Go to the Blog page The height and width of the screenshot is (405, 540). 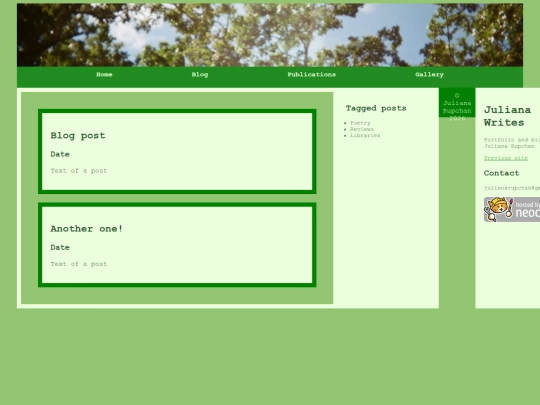(200, 75)
